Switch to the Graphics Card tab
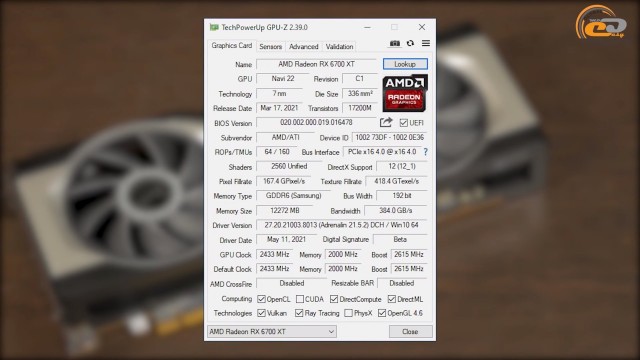This screenshot has width=640, height=360. (231, 46)
